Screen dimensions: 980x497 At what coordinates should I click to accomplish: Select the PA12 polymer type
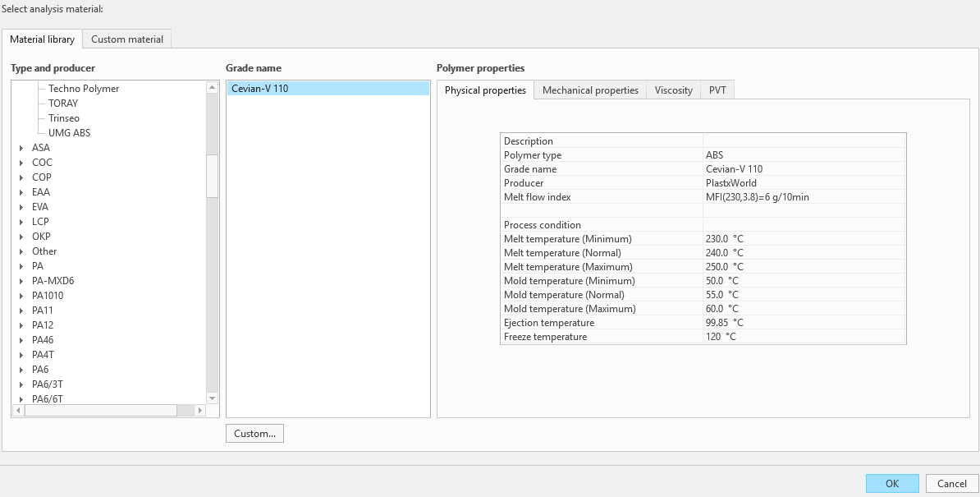[x=43, y=325]
